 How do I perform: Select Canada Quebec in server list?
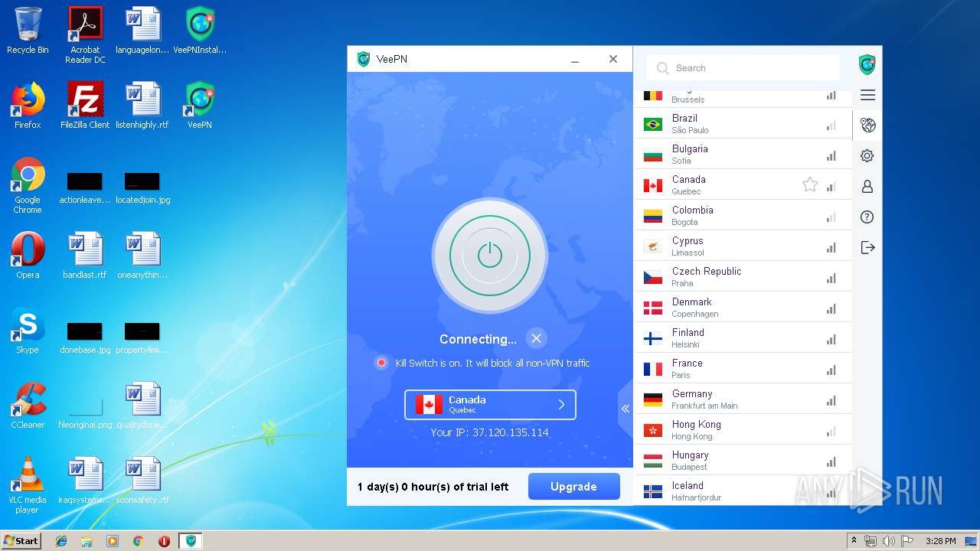[743, 184]
